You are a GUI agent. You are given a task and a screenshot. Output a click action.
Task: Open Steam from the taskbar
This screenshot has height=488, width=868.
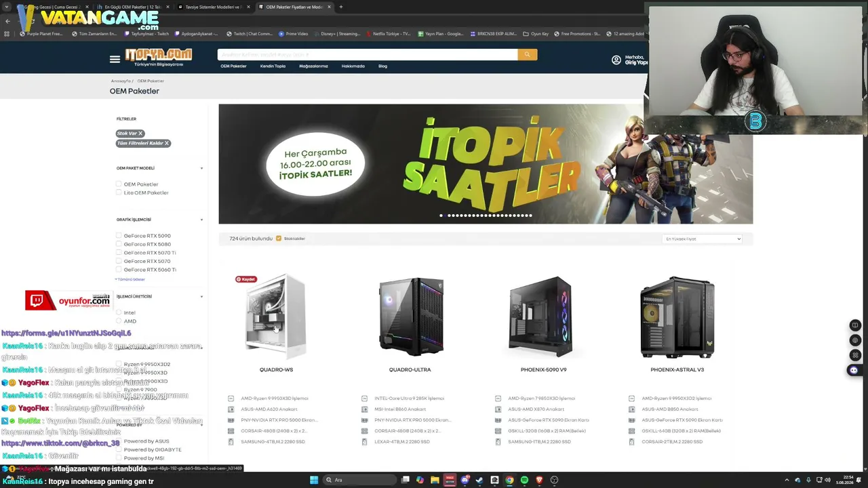click(479, 480)
